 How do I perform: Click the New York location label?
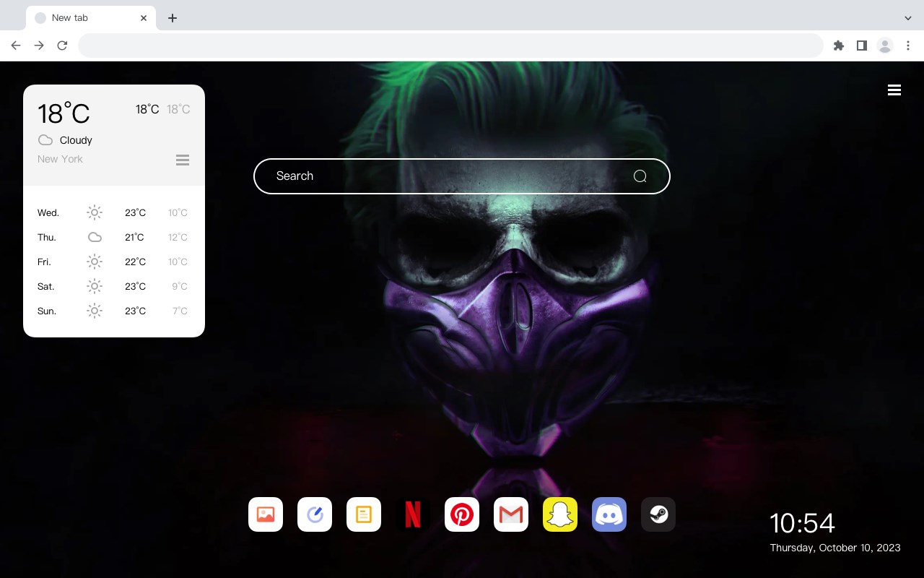point(60,159)
